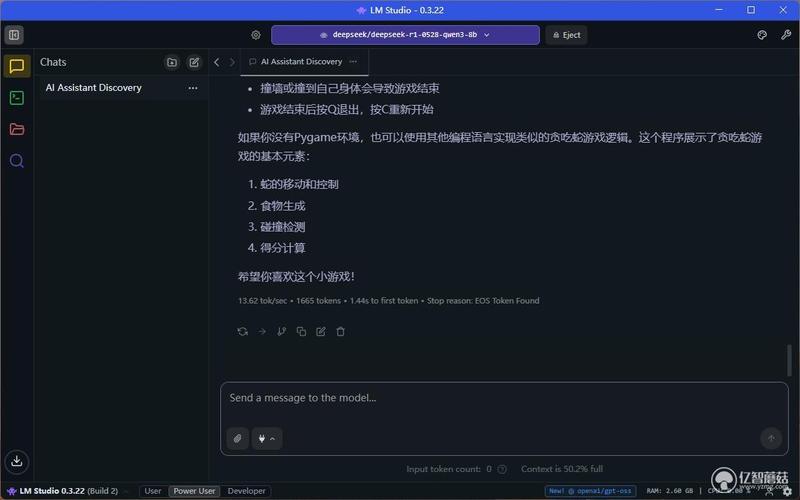Open the model selector deepseek-r1-0528-qwen3-8b
The width and height of the screenshot is (800, 500).
[x=405, y=35]
